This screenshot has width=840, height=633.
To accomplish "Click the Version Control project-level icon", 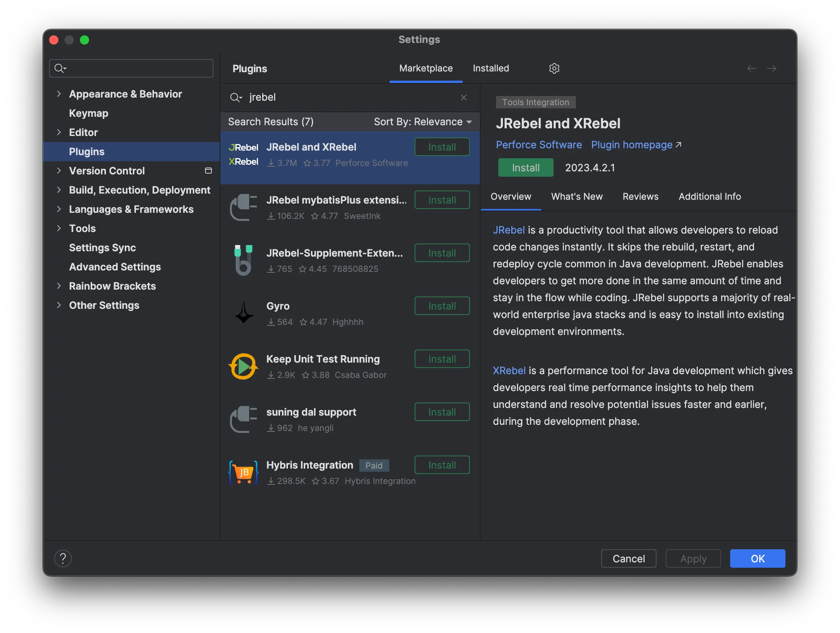I will tap(208, 171).
